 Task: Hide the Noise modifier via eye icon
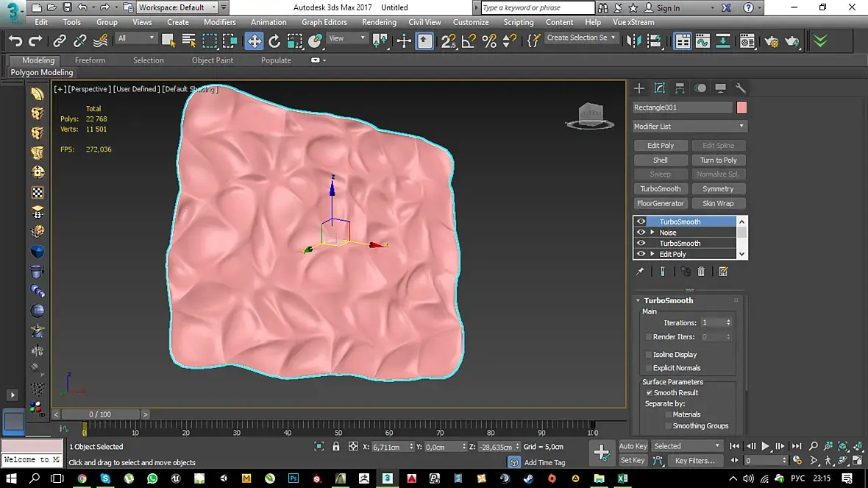point(641,233)
